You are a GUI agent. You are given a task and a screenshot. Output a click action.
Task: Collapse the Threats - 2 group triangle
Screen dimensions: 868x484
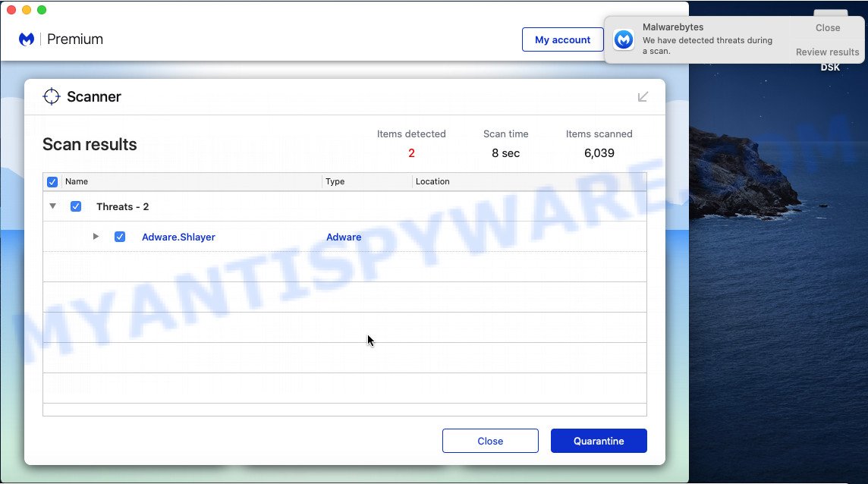coord(52,206)
